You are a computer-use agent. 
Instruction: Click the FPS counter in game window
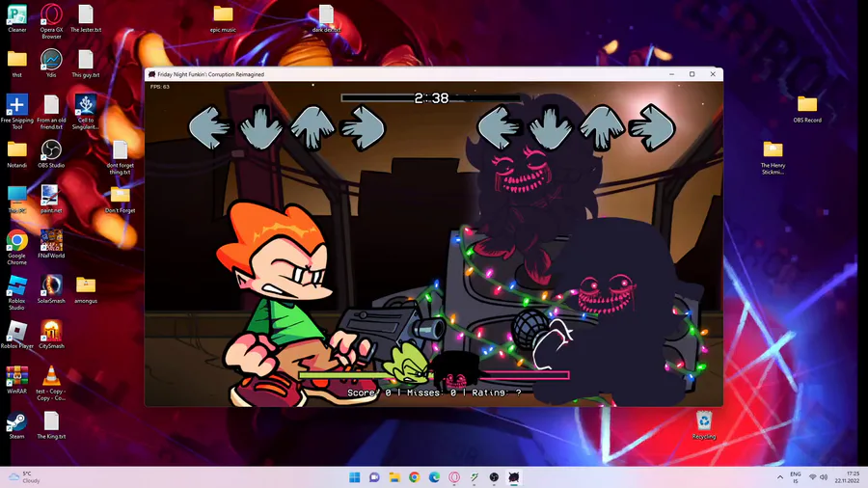point(160,87)
